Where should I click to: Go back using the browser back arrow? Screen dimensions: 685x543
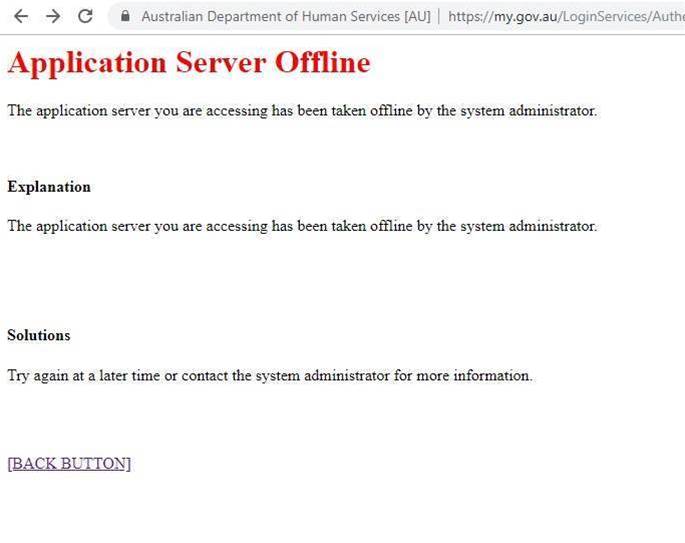pyautogui.click(x=21, y=17)
